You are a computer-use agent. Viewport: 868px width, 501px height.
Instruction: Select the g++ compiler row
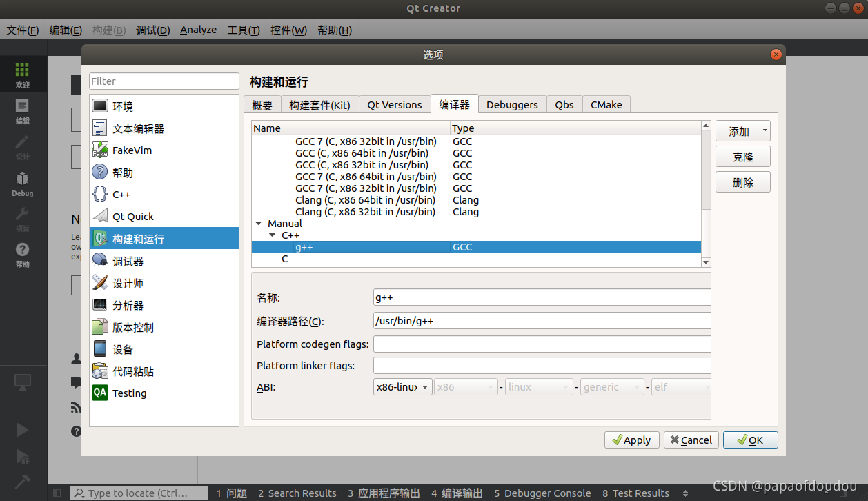(476, 247)
